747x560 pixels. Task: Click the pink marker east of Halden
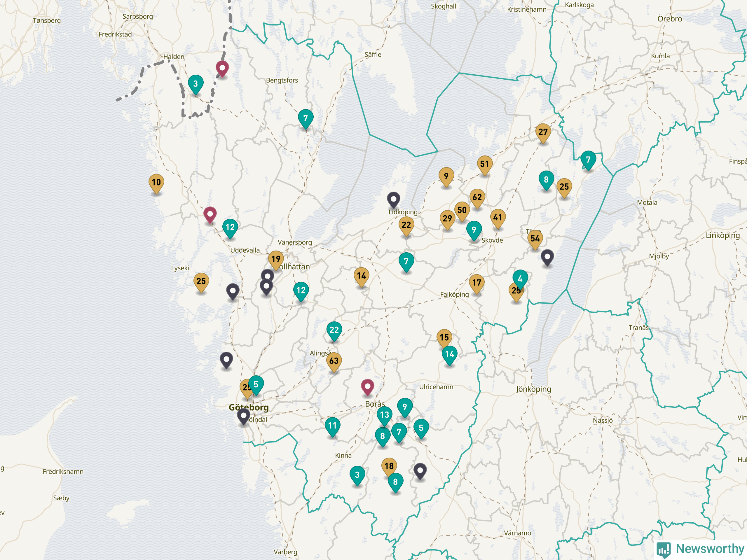tap(222, 69)
